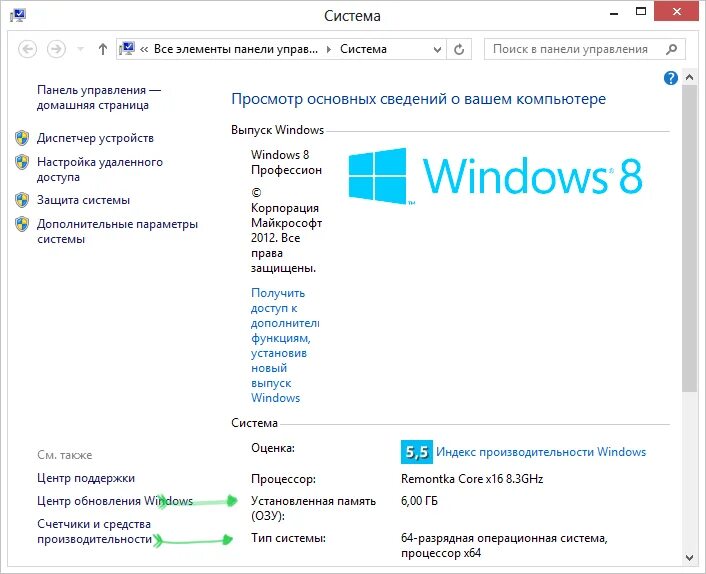
Task: Click the vertical scrollbar down arrow
Action: pyautogui.click(x=689, y=557)
